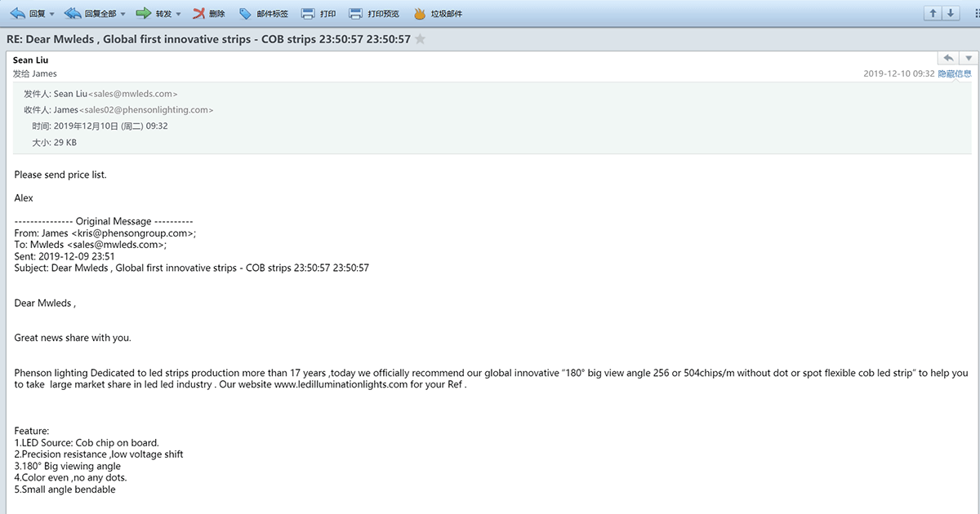Go to next email with down arrow
The image size is (980, 514).
(951, 13)
